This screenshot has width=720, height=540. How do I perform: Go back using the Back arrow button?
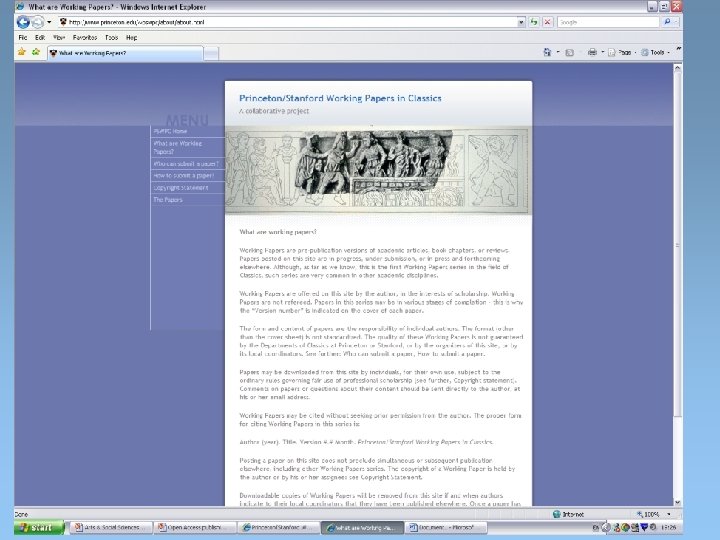[x=23, y=22]
